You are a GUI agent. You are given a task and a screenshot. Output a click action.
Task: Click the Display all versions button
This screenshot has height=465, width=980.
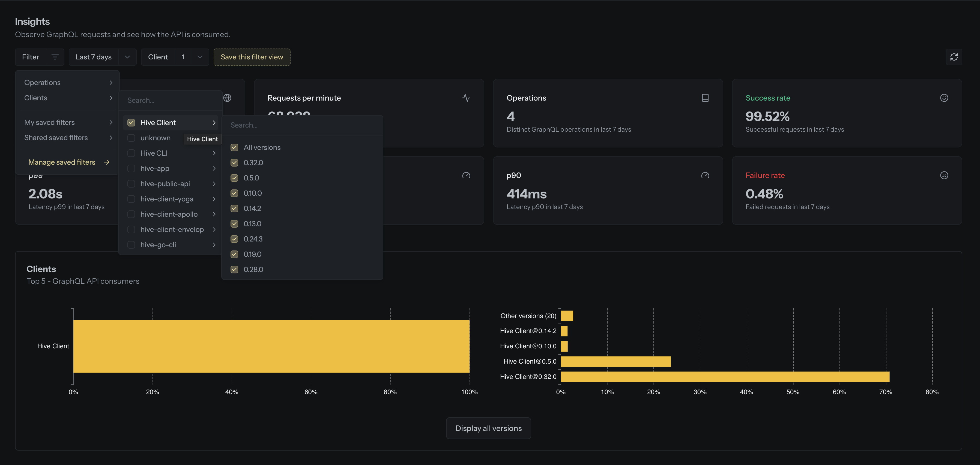(488, 428)
